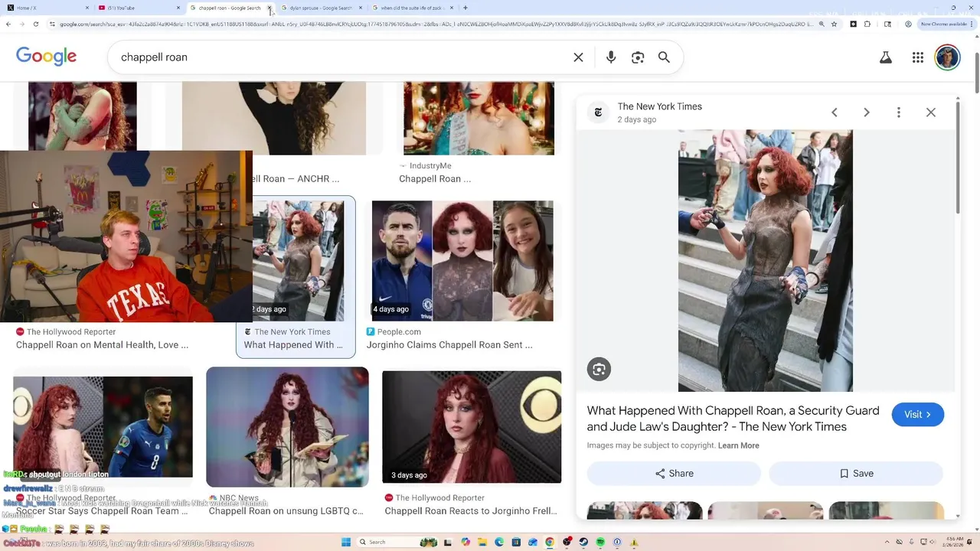The height and width of the screenshot is (551, 980).
Task: Switch to the Home / X tab
Action: pos(47,8)
